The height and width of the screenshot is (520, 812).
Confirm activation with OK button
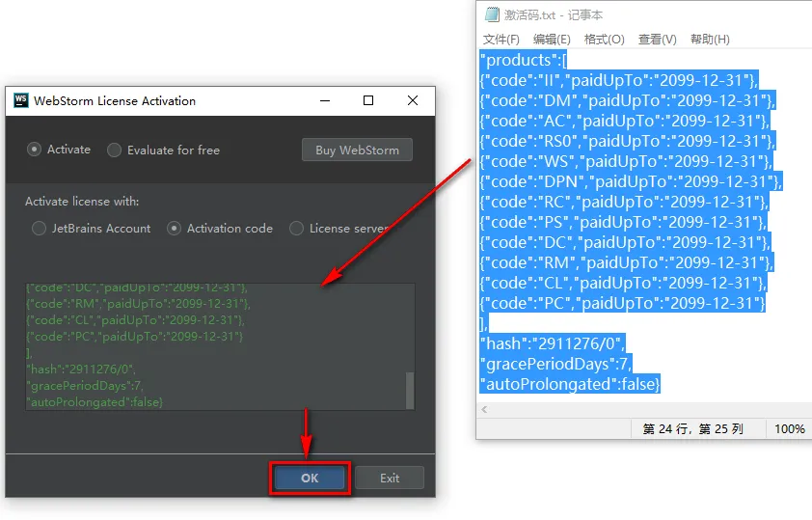tap(310, 479)
